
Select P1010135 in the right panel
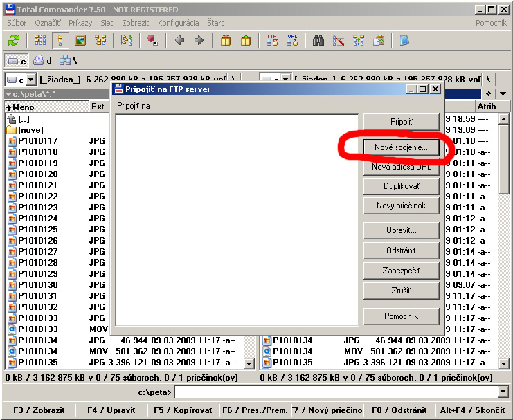(292, 363)
